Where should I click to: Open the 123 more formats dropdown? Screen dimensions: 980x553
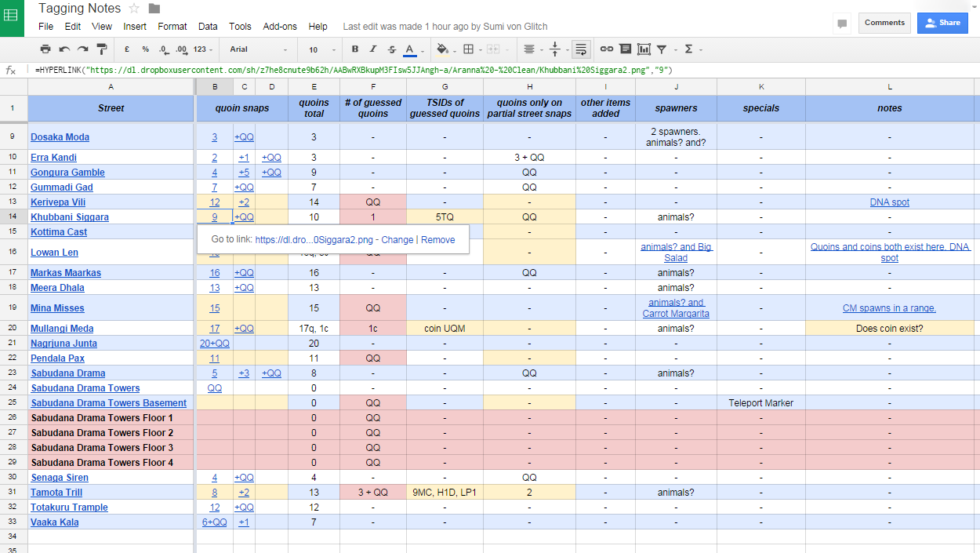(203, 49)
